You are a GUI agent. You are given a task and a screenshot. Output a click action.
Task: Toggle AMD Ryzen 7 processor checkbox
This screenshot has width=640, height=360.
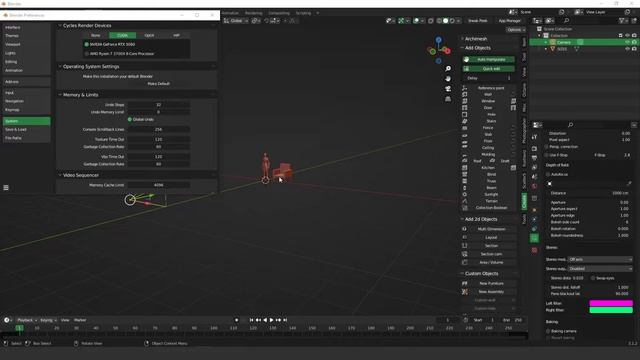pos(87,53)
